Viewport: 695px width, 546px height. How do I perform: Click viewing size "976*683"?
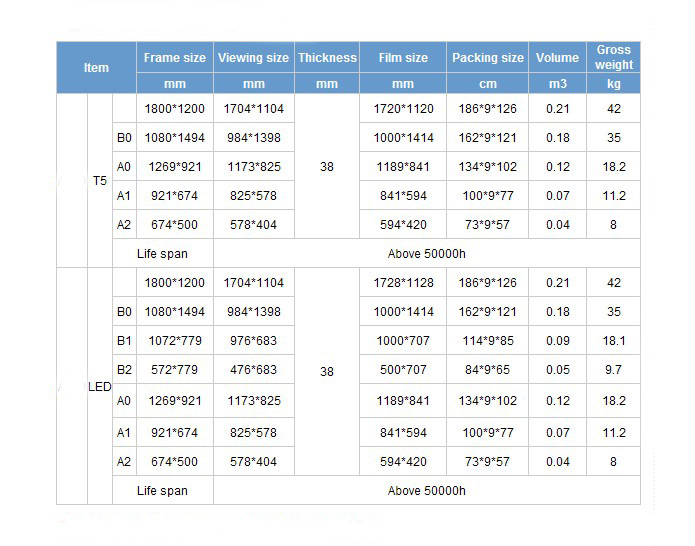click(253, 341)
